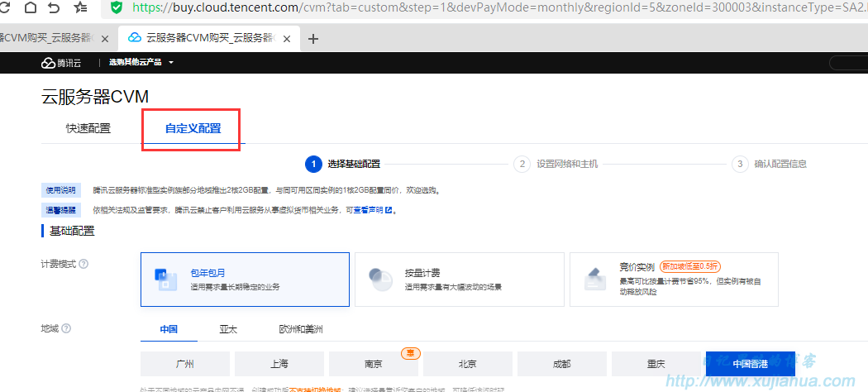Viewport: 868px width, 392px height.
Task: Close the active 云服务器CVM购买 tab
Action: pos(286,39)
